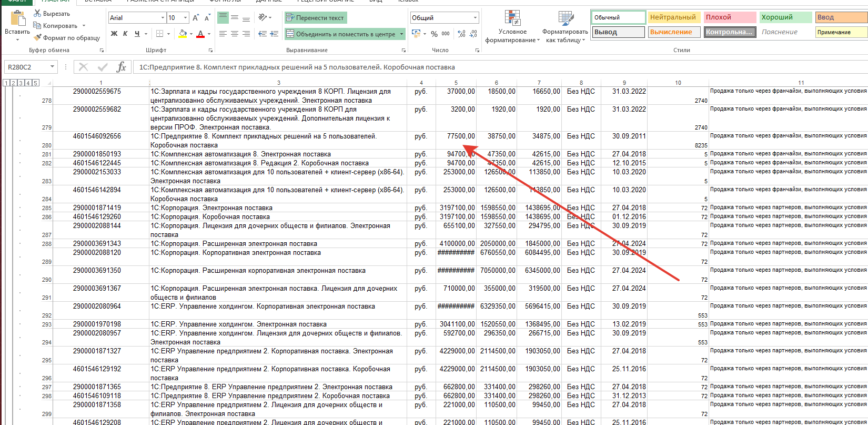This screenshot has width=868, height=425.
Task: Open the fill color dropdown arrow
Action: click(x=190, y=34)
